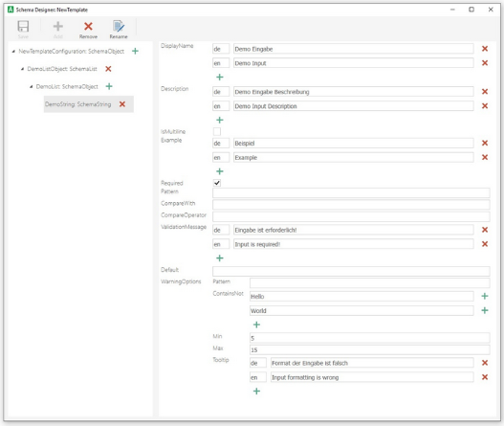Click the CompareWith input field
Screen dimensions: 504x426
pyautogui.click(x=351, y=204)
